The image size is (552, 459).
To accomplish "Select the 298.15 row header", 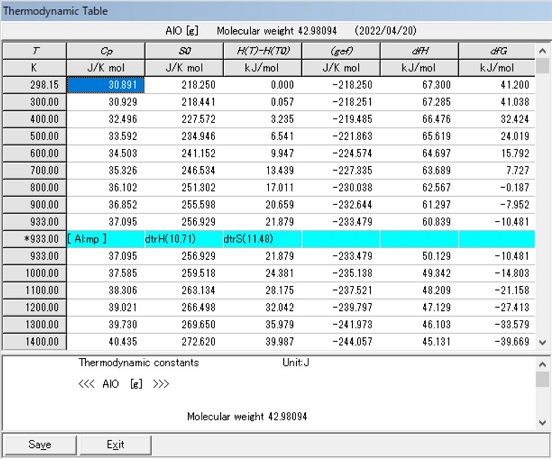I will (x=34, y=85).
